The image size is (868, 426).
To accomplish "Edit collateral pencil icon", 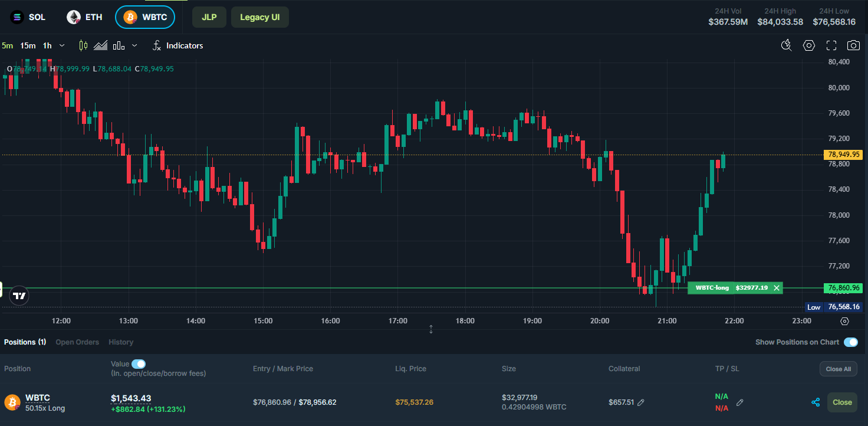I will coord(641,402).
